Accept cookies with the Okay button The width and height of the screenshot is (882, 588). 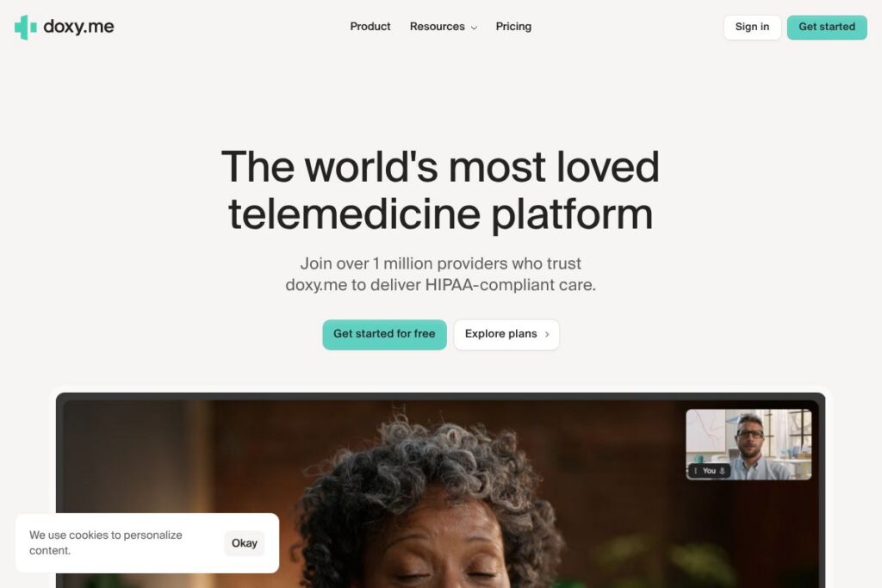(244, 543)
